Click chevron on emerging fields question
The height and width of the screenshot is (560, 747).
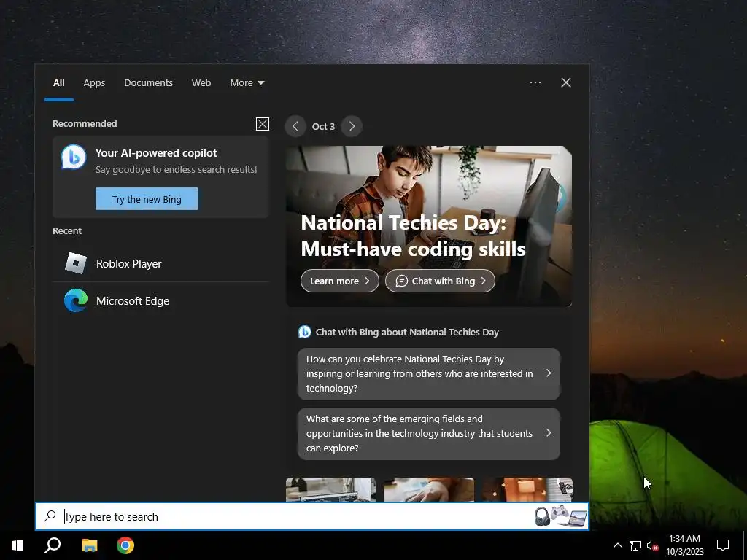point(549,433)
